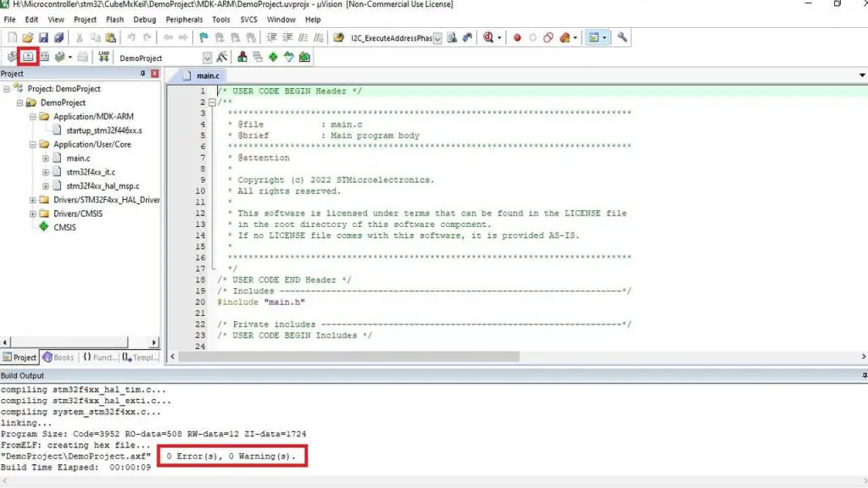Screen dimensions: 868x488
Task: Collapse the Project: DemoProject root node
Action: [7, 88]
